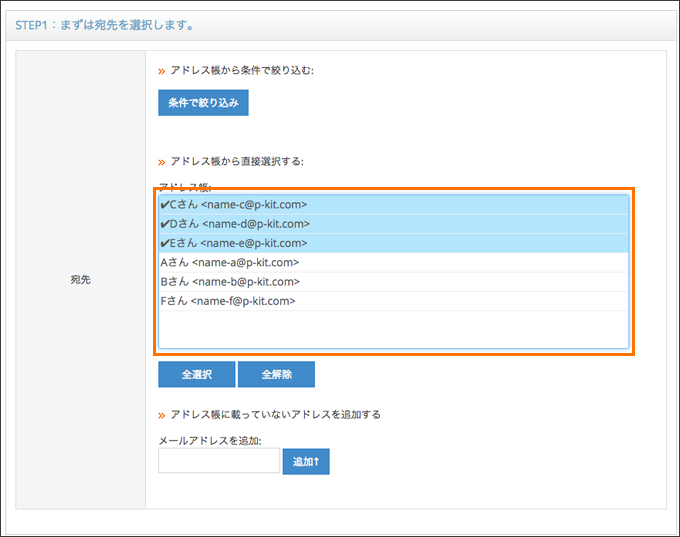Viewport: 680px width, 537px height.
Task: Select Fさん name-f@p-kit.com in address list
Action: tap(394, 301)
